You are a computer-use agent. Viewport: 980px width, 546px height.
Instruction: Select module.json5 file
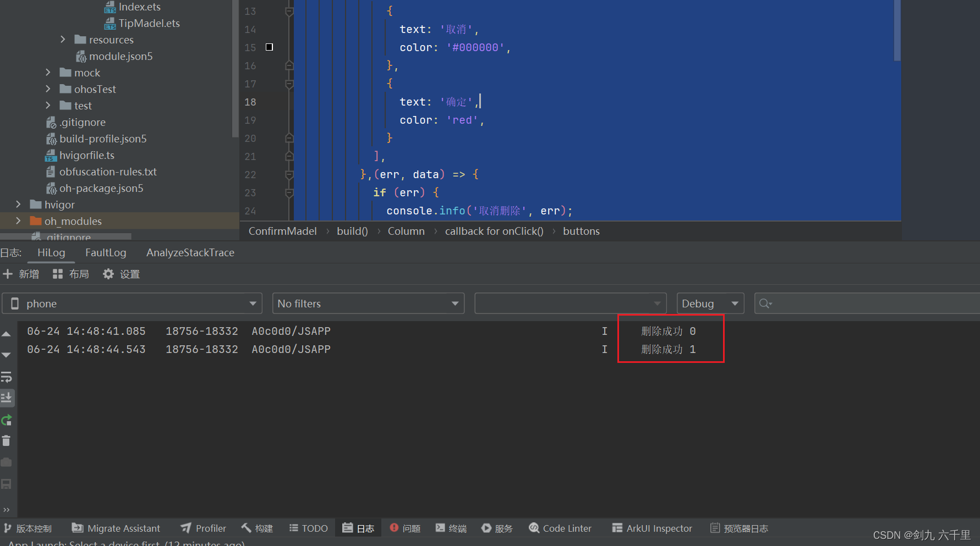(114, 56)
